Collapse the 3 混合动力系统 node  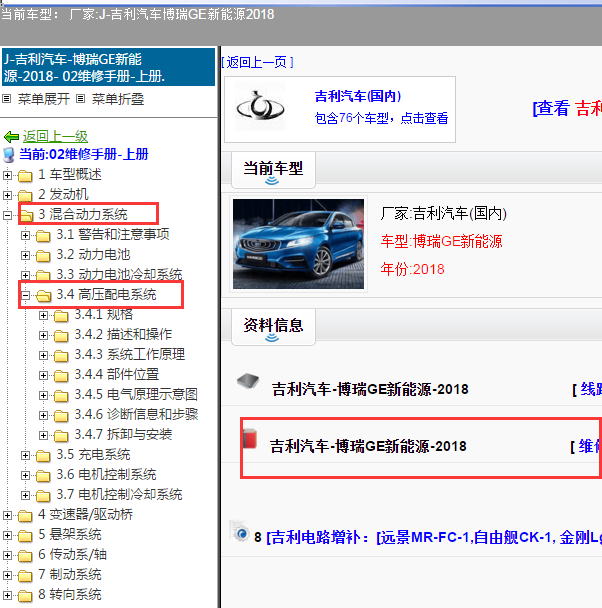(x=7, y=215)
